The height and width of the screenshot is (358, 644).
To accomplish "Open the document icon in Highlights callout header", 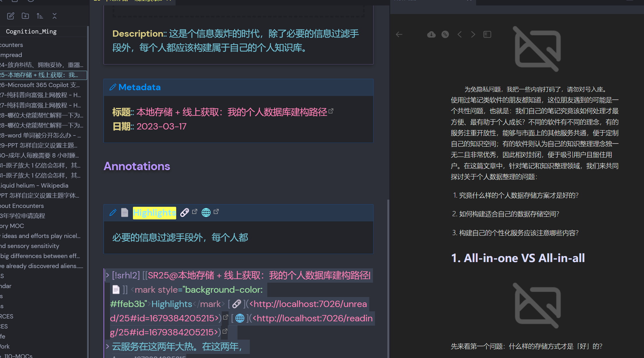I will coord(125,213).
